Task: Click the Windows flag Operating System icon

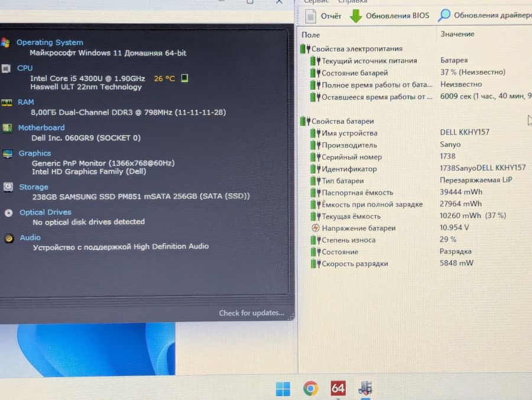Action: click(5, 43)
